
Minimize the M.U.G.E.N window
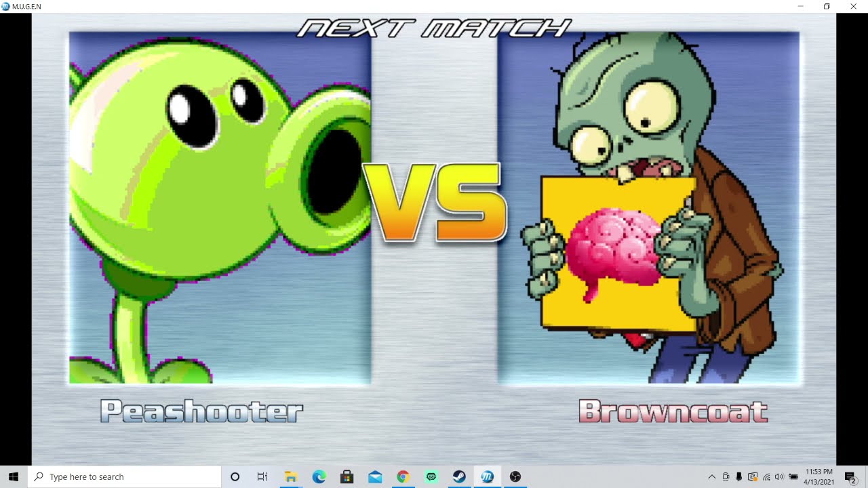801,6
